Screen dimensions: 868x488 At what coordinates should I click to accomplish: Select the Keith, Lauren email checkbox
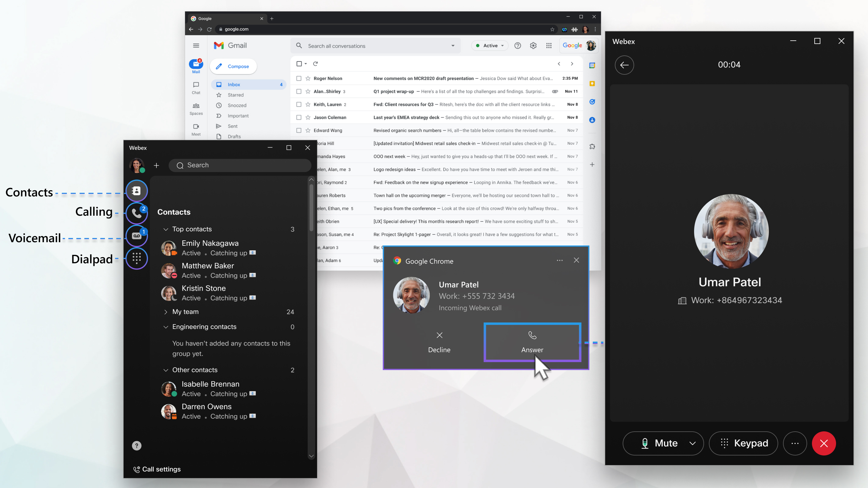tap(299, 105)
